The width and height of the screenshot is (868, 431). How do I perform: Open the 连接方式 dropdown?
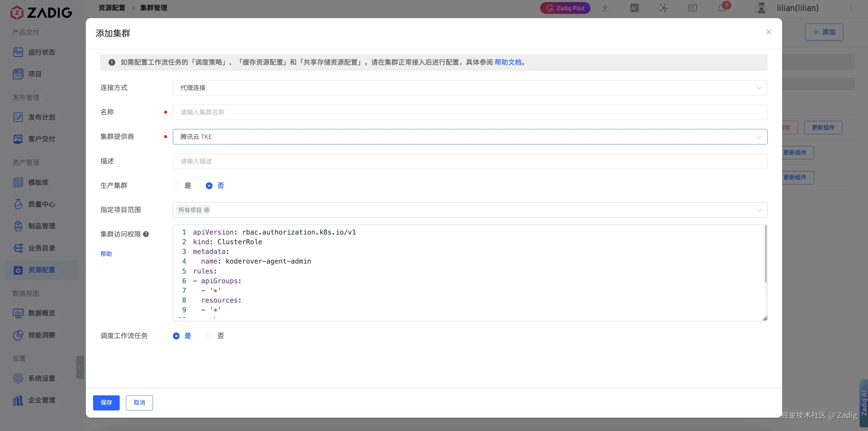pyautogui.click(x=470, y=88)
